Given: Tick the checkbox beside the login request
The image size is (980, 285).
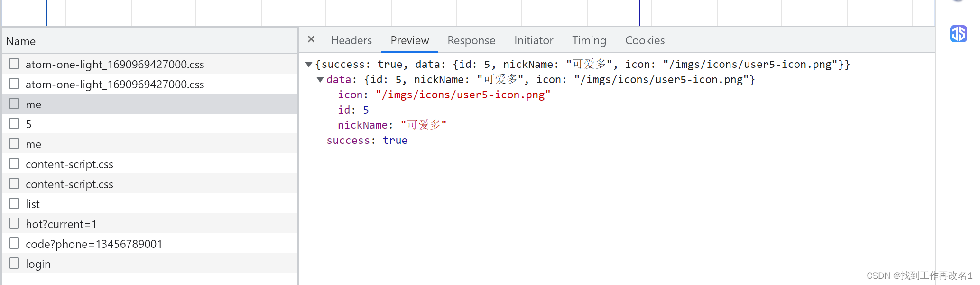Looking at the screenshot, I should [x=15, y=263].
